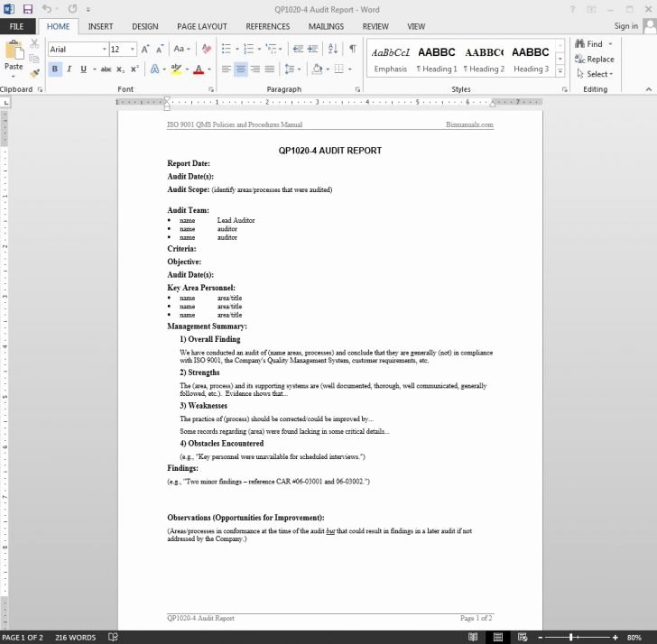Click the Save icon in quick access toolbar
The width and height of the screenshot is (657, 644).
pyautogui.click(x=28, y=9)
